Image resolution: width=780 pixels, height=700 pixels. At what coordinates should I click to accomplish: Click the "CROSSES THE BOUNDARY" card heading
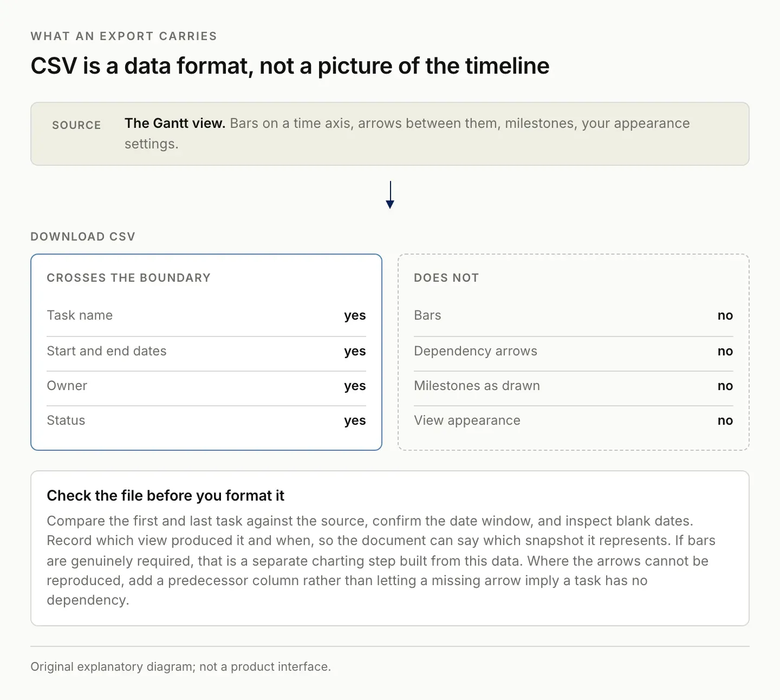[x=128, y=278]
